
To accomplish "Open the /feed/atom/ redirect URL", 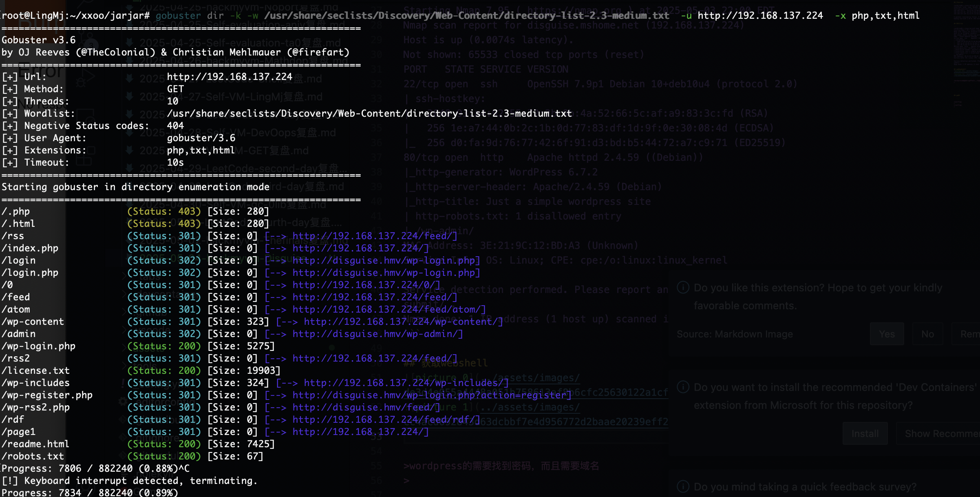I will tap(386, 309).
